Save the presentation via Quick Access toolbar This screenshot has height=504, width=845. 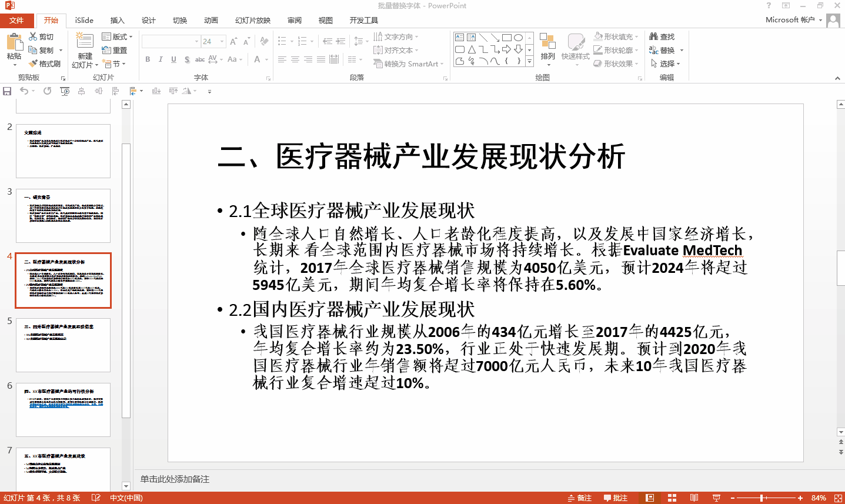tap(7, 91)
